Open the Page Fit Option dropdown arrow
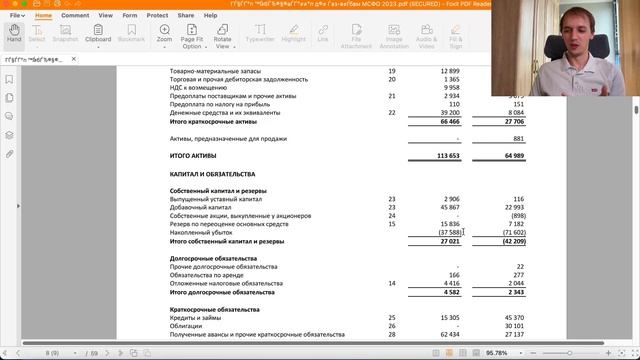Image resolution: width=640 pixels, height=360 pixels. coord(206,47)
